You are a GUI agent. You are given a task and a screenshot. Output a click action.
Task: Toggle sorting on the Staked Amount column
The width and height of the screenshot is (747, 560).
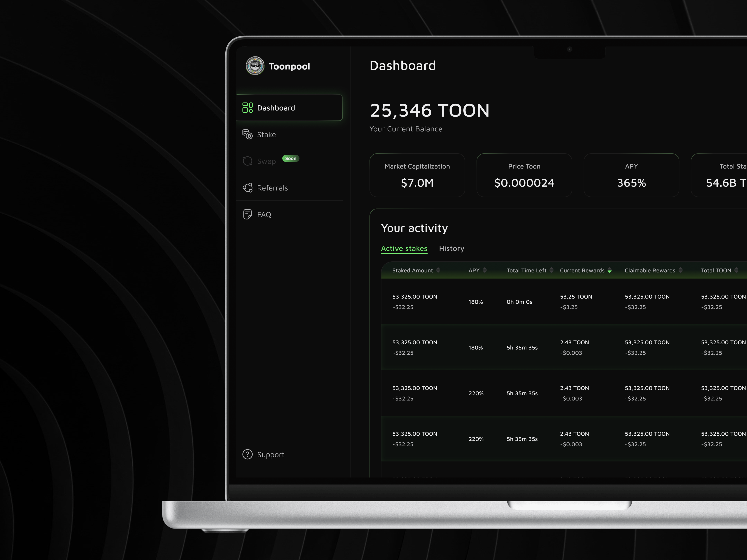click(438, 270)
